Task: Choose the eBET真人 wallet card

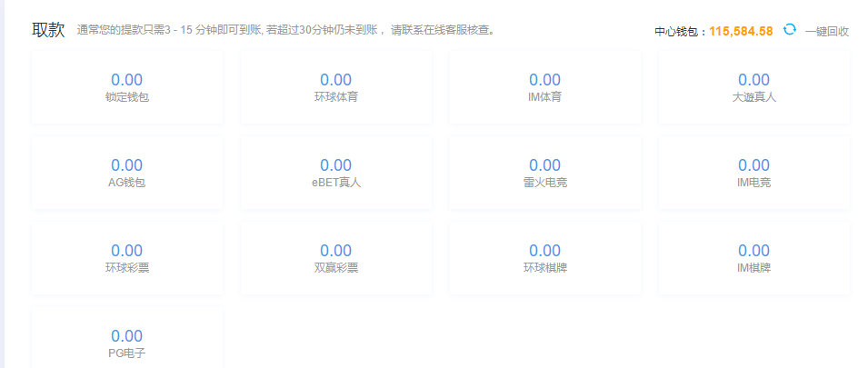Action: pyautogui.click(x=336, y=173)
